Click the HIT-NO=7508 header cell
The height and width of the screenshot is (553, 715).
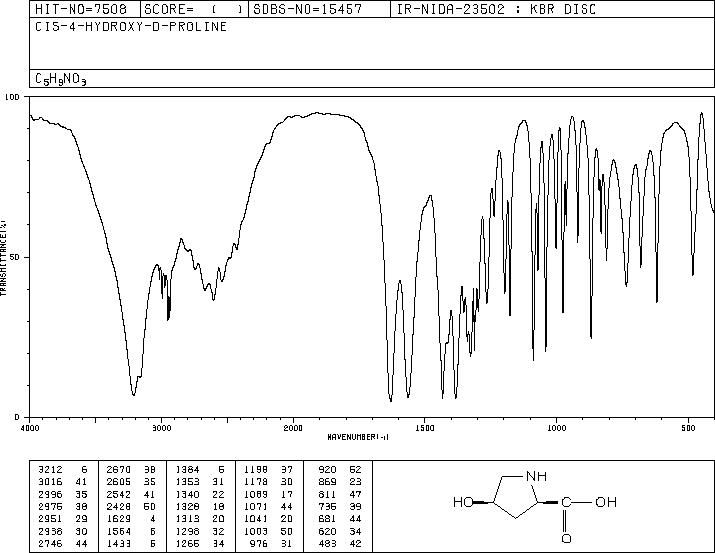[81, 9]
